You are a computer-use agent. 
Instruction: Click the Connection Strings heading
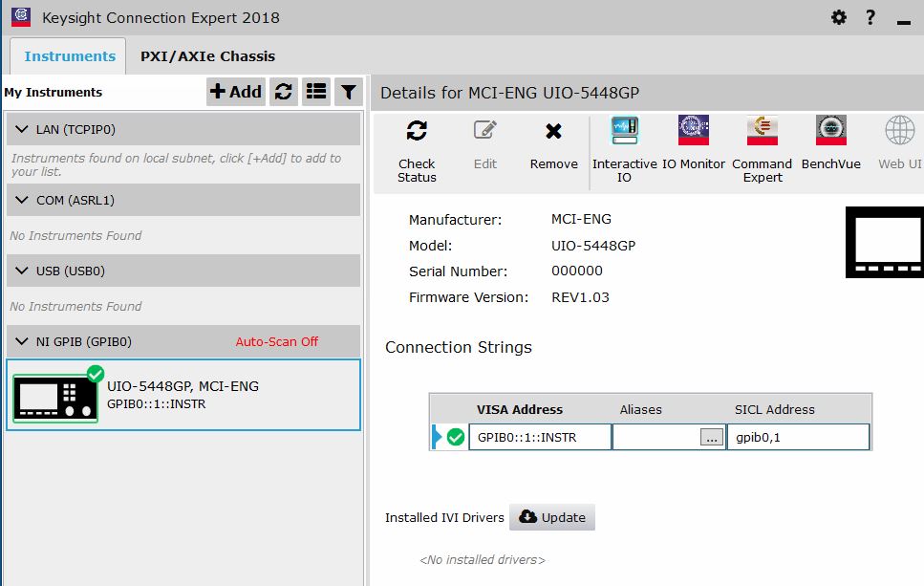click(459, 347)
